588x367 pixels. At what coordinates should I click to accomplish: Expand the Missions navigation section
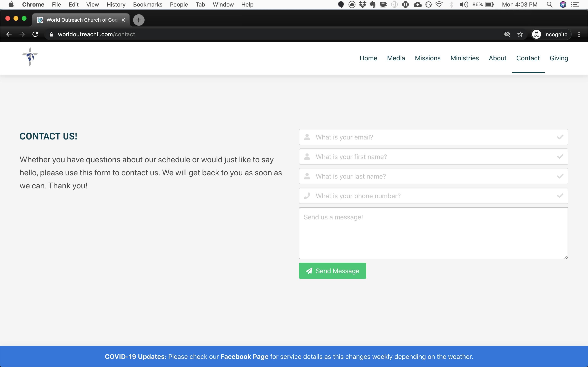coord(428,58)
